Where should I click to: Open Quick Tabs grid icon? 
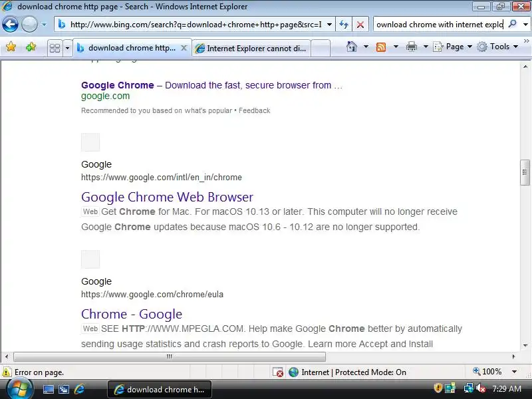[x=55, y=48]
